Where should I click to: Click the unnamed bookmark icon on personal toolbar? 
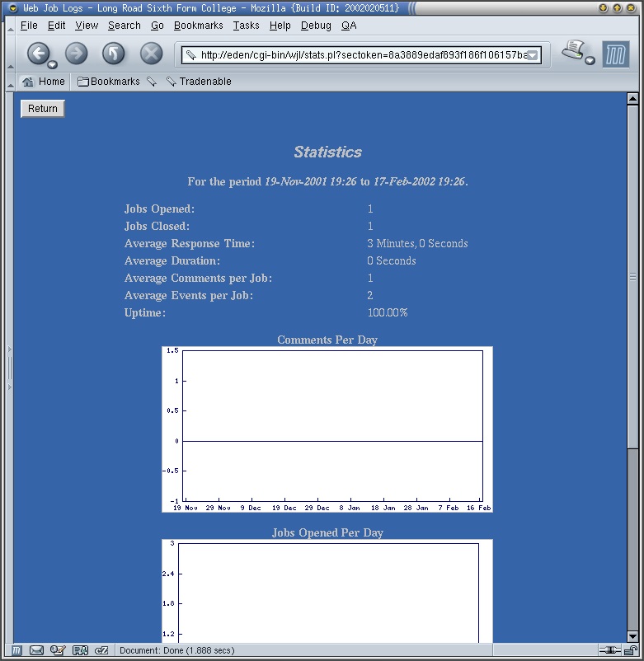pyautogui.click(x=152, y=82)
